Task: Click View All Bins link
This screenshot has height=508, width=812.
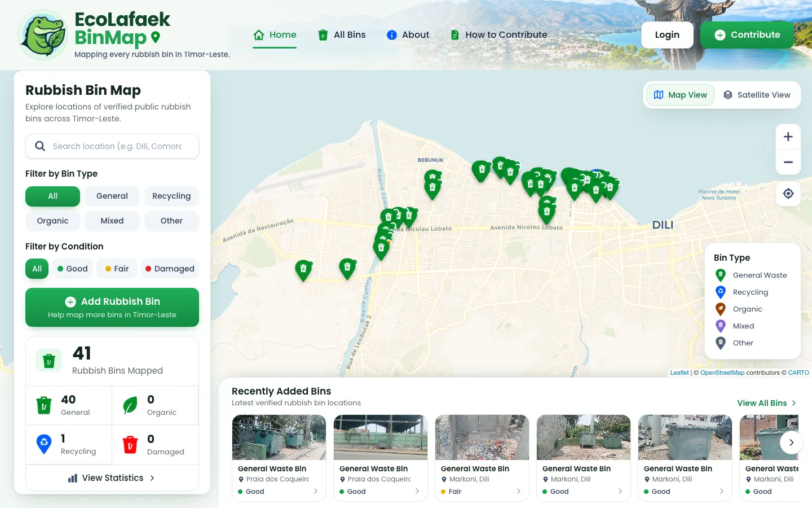Action: point(767,403)
